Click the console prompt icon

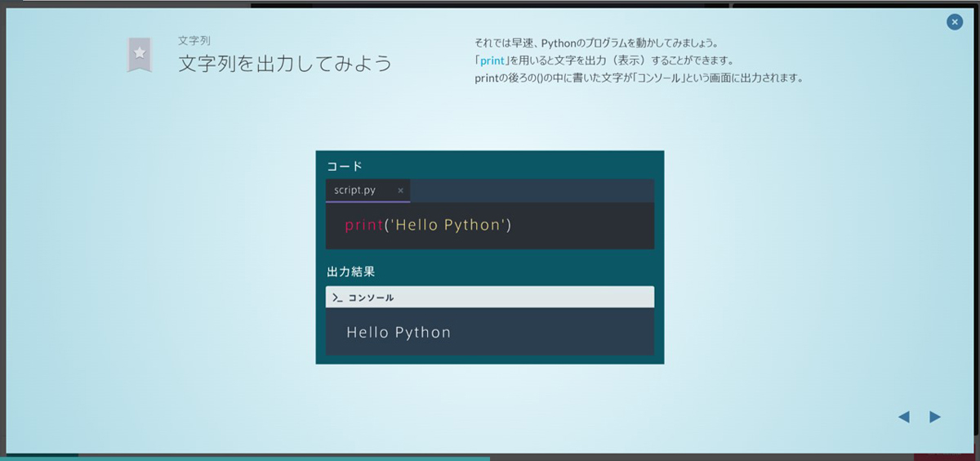coord(337,298)
